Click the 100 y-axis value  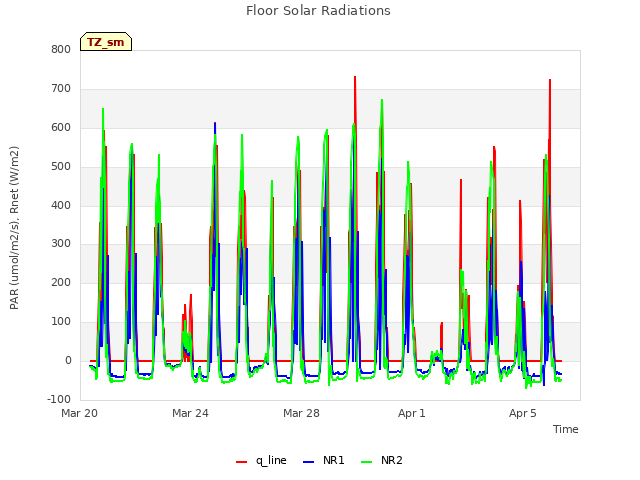[61, 322]
